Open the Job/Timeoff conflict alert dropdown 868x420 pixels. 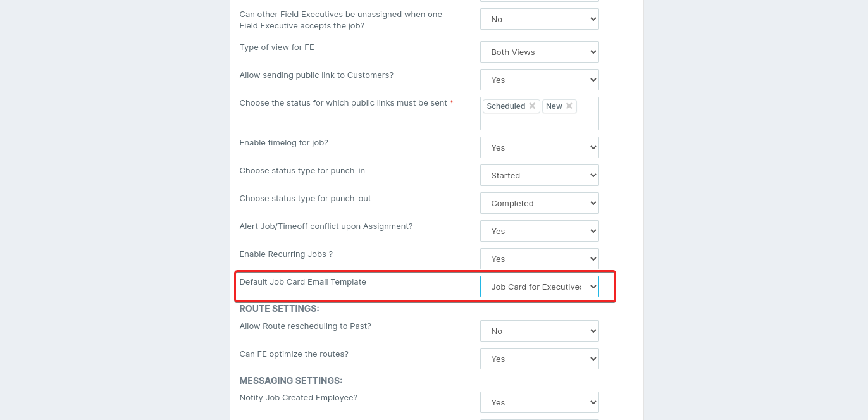539,232
